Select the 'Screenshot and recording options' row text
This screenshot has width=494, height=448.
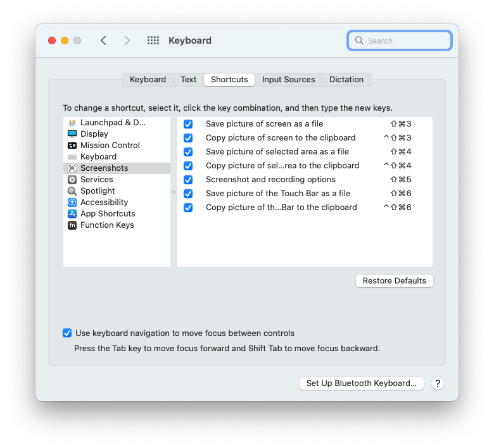(270, 180)
